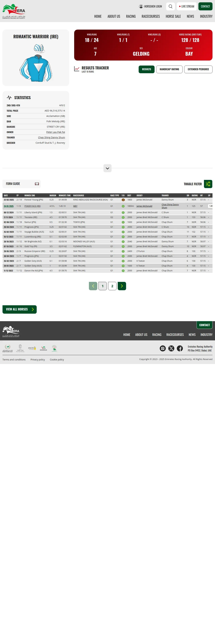Click the header CONTACT button
215x644 pixels.
click(x=205, y=7)
